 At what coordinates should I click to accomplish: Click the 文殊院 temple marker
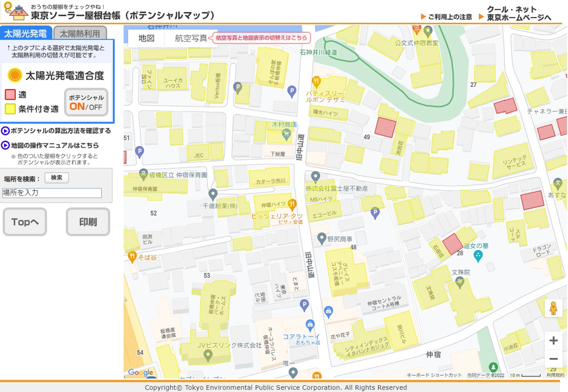pos(460,283)
